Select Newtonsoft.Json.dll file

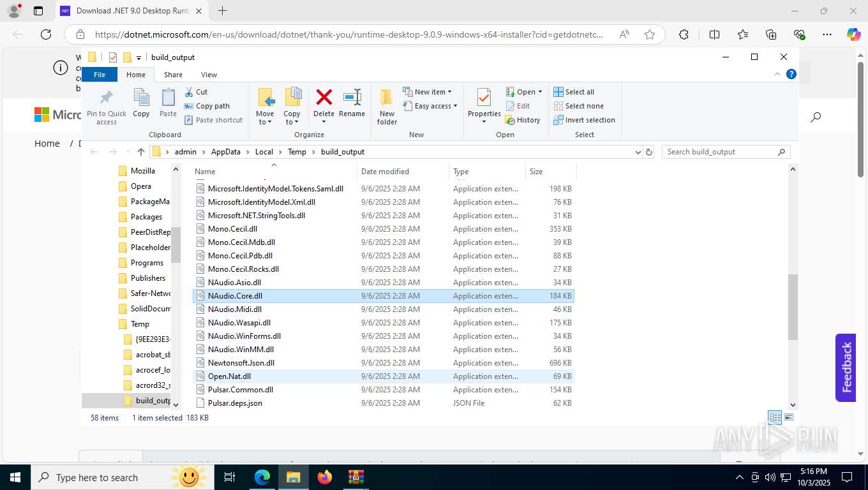(383, 363)
